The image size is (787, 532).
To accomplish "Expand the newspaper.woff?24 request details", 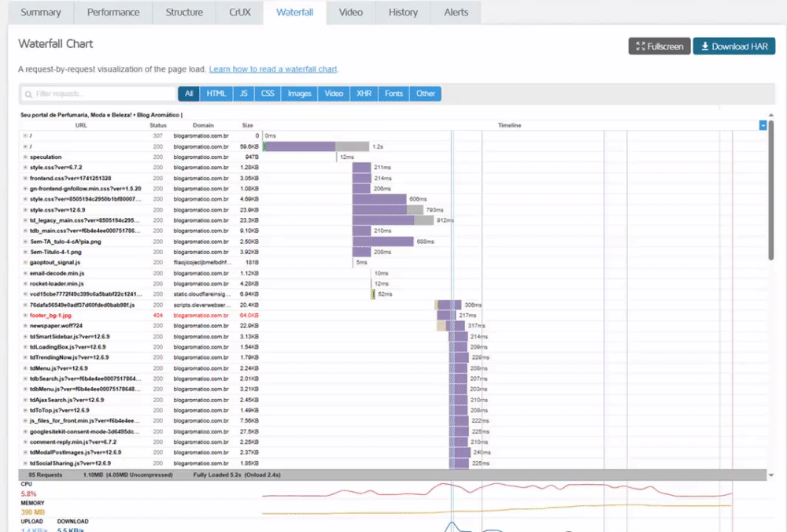I will point(25,327).
